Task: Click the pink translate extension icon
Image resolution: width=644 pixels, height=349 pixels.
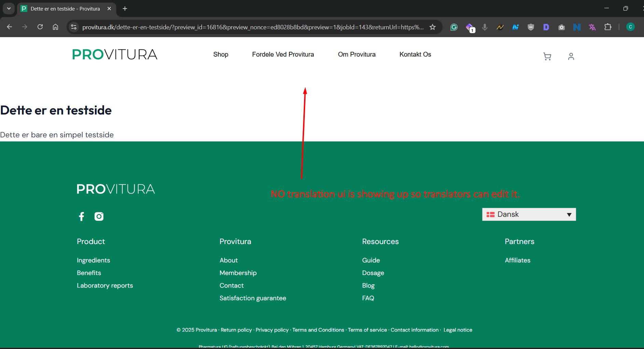Action: point(592,27)
